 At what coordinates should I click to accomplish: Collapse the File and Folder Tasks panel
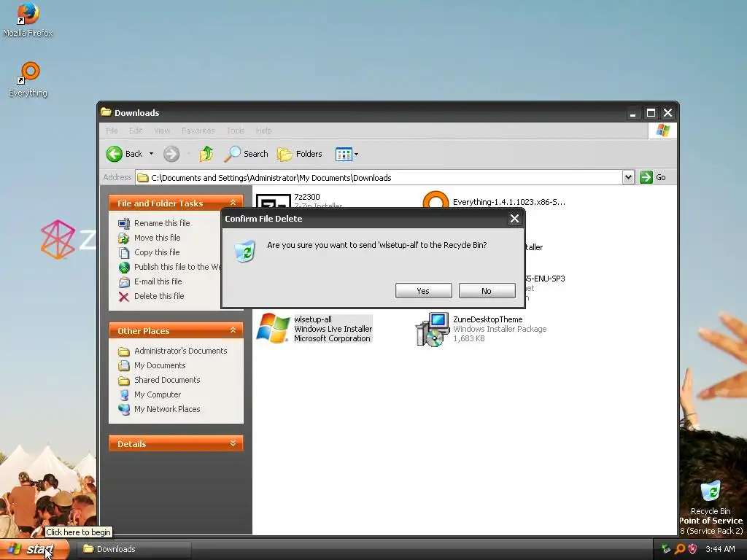(x=233, y=203)
